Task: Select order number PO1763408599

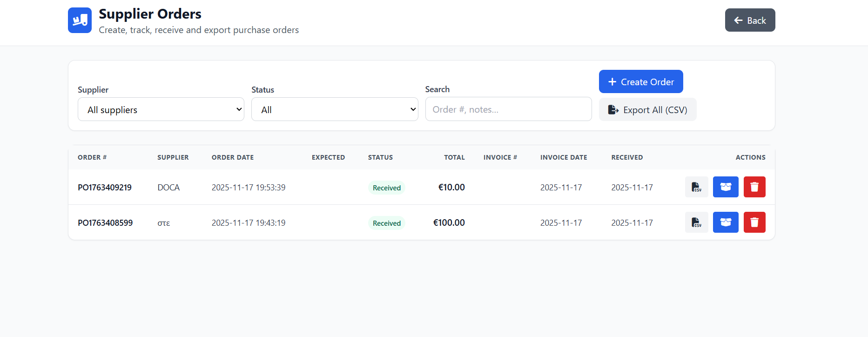Action: [105, 222]
